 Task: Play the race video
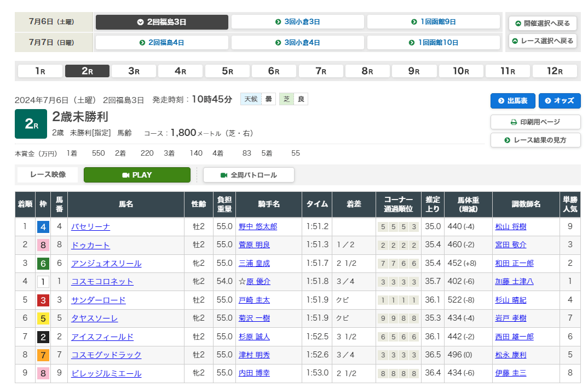[137, 175]
